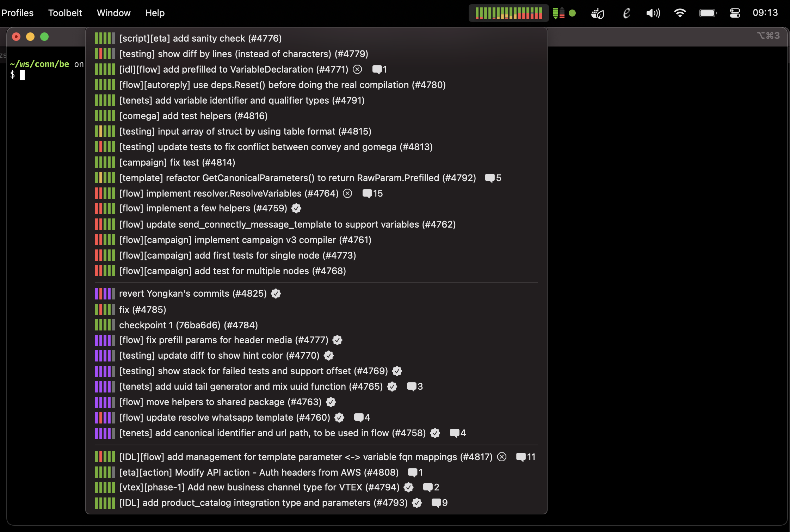The height and width of the screenshot is (532, 790).
Task: Select [comega] add test helpers (#4816)
Action: point(316,116)
